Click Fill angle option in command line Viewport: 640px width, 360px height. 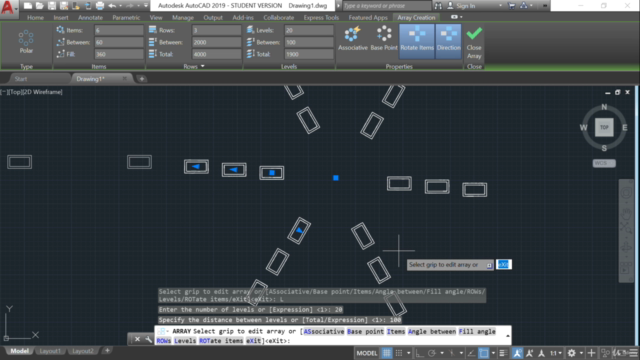coord(477,331)
